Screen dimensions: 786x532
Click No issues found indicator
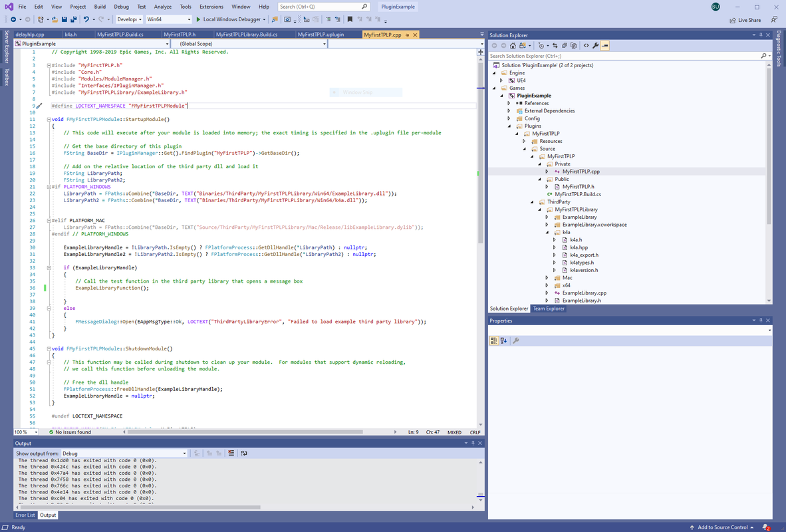70,432
